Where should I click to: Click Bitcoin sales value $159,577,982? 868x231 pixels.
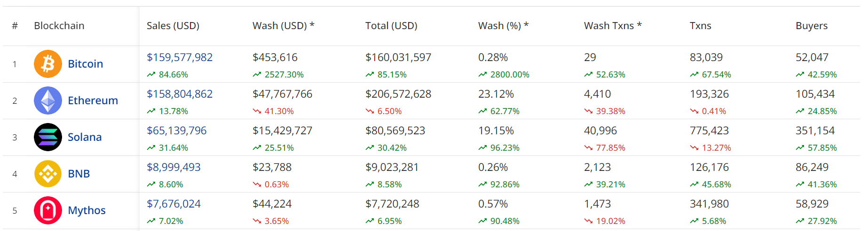[x=180, y=57]
